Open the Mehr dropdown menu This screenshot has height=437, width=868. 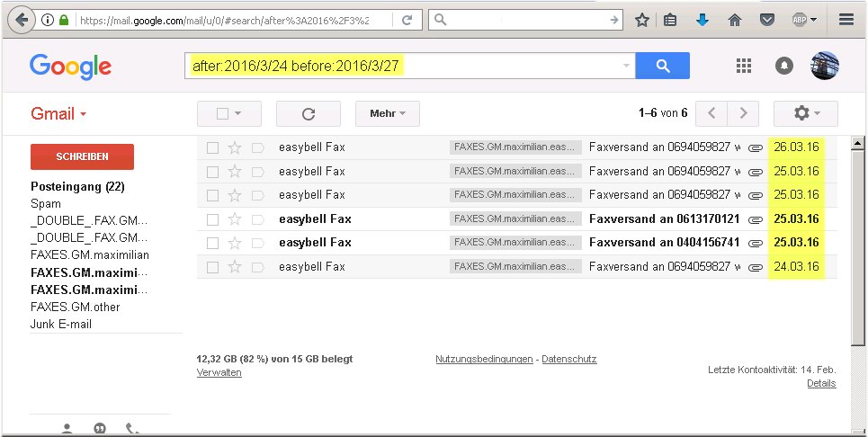click(x=388, y=113)
